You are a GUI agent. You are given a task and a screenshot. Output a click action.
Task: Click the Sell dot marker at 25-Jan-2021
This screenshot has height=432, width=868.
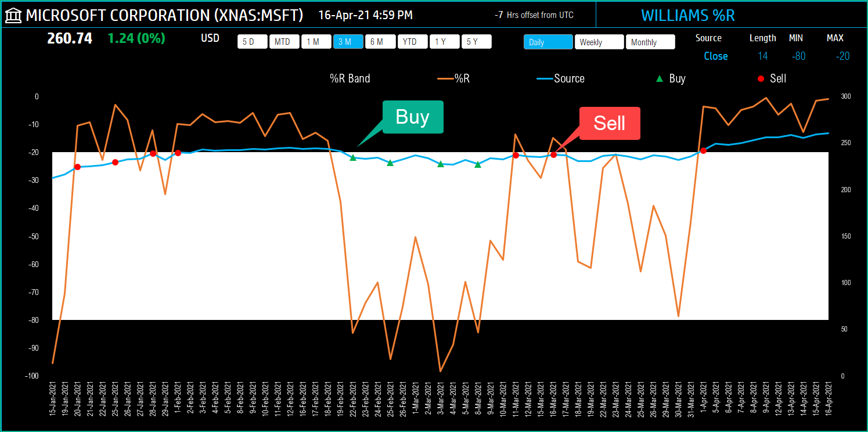click(115, 162)
